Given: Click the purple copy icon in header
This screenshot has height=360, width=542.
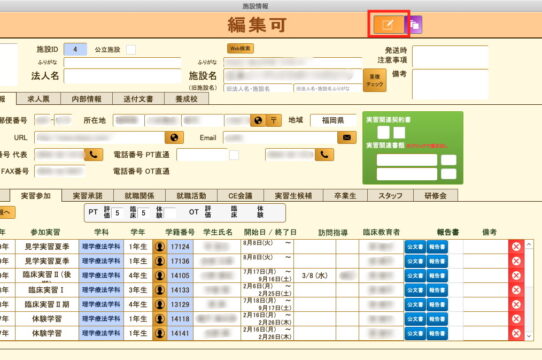Looking at the screenshot, I should click(x=415, y=25).
